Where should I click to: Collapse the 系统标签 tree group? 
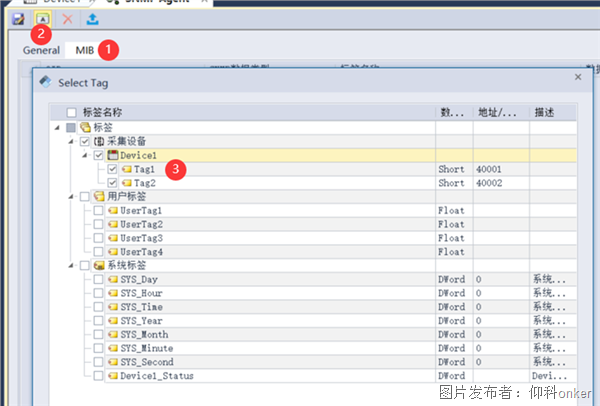71,266
